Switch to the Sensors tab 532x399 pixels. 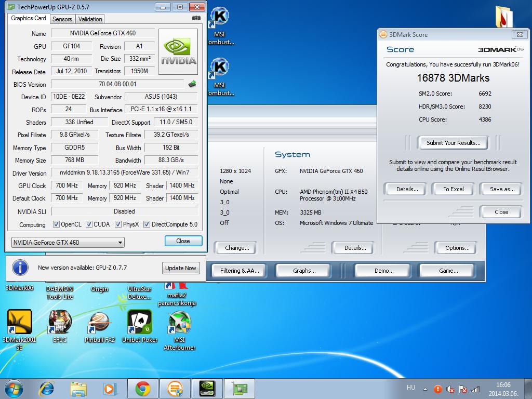click(62, 19)
